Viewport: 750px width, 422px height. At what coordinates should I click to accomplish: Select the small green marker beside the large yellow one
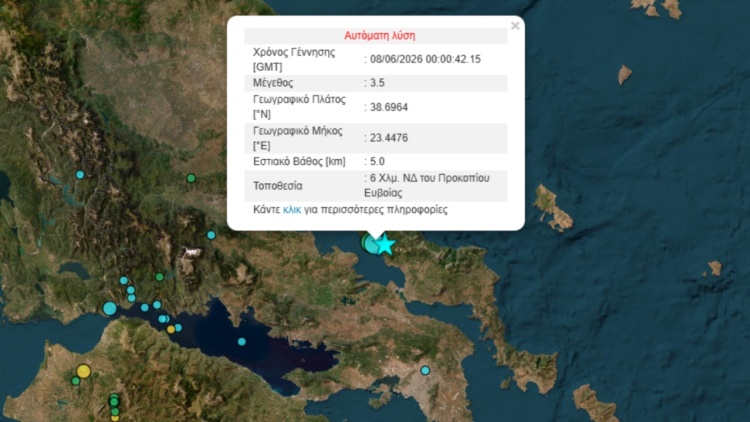tap(76, 381)
